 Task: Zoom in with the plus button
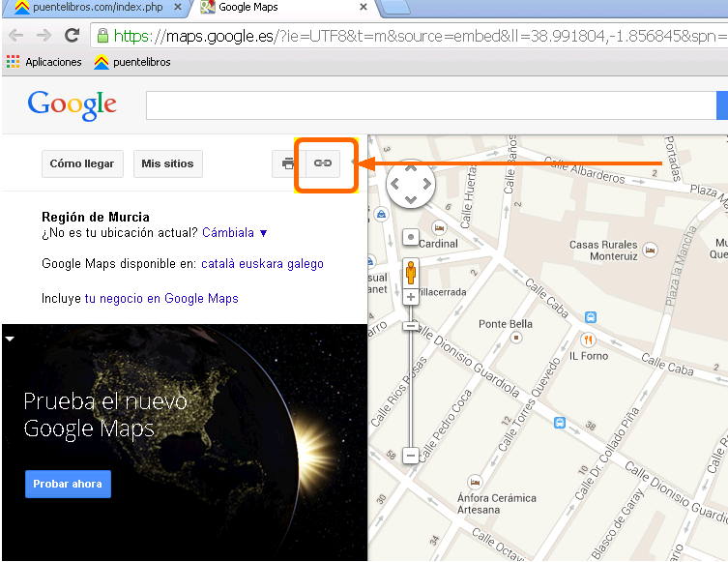click(x=411, y=297)
